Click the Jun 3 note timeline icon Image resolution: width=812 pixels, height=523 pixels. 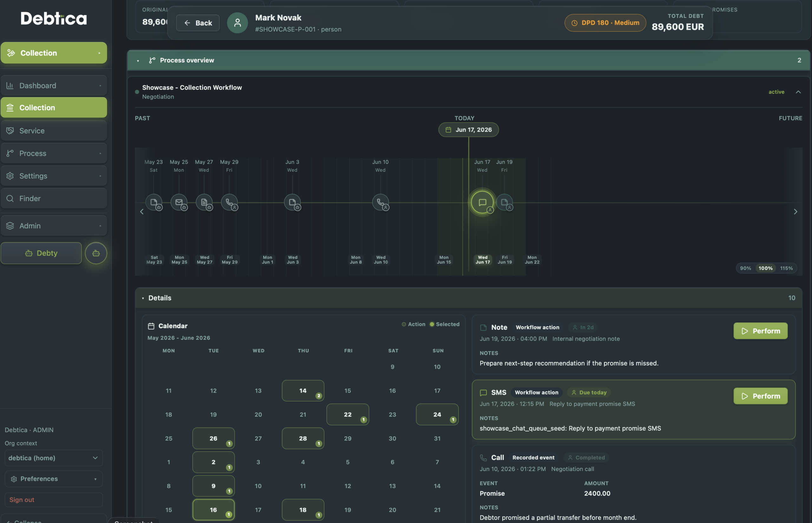point(292,202)
